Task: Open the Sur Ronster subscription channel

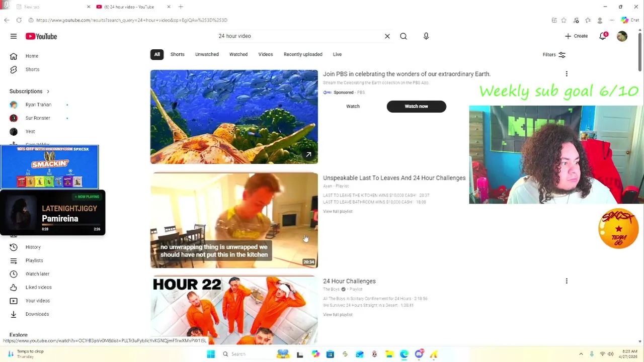Action: 38,118
